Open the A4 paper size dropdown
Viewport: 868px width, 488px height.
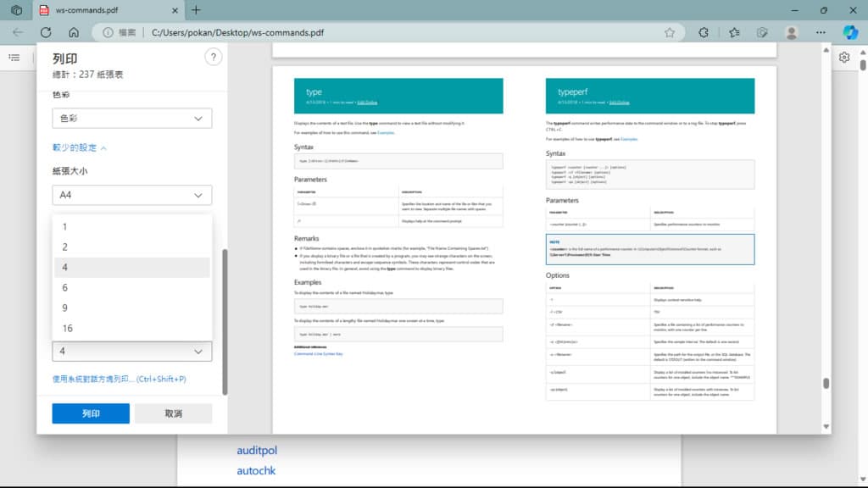click(131, 196)
